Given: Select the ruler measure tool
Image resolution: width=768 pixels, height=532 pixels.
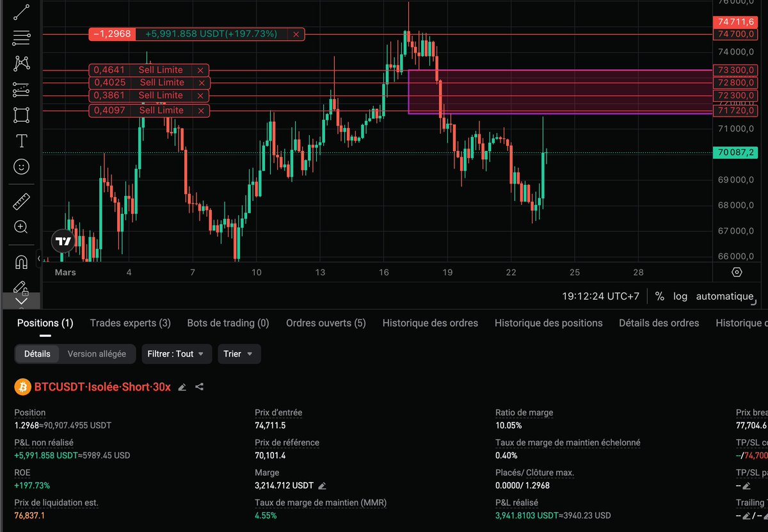Looking at the screenshot, I should [21, 201].
